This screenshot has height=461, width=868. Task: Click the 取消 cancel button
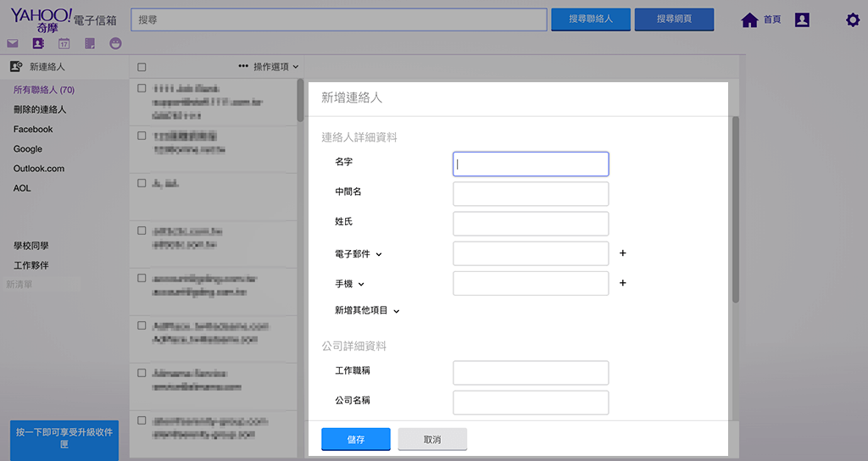[432, 439]
